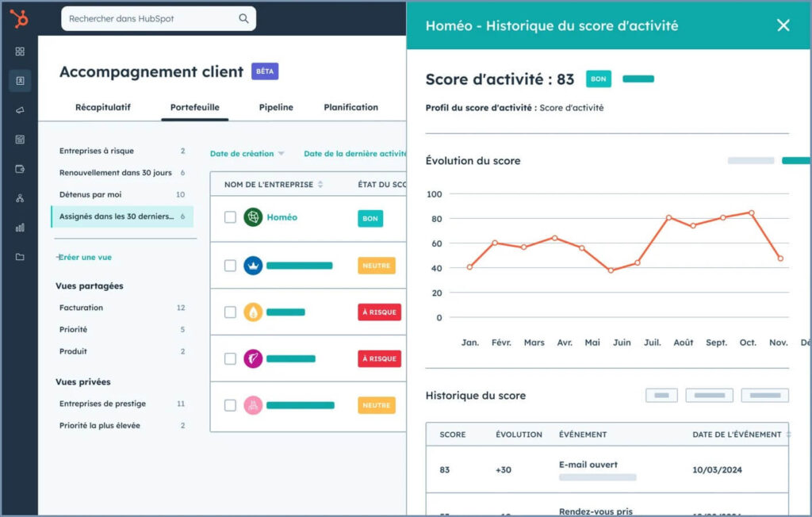Viewport: 812px width, 517px height.
Task: Click the HubSpot sprocket logo
Action: click(x=19, y=18)
